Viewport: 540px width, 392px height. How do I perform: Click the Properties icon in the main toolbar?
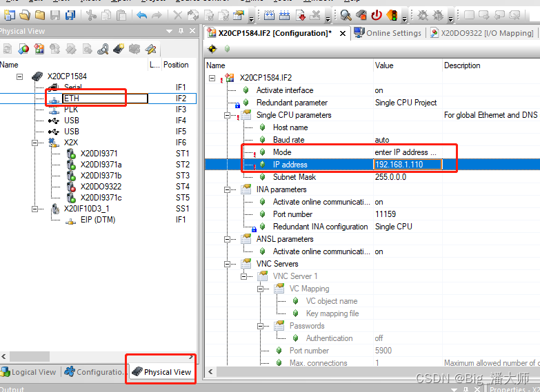point(239,15)
